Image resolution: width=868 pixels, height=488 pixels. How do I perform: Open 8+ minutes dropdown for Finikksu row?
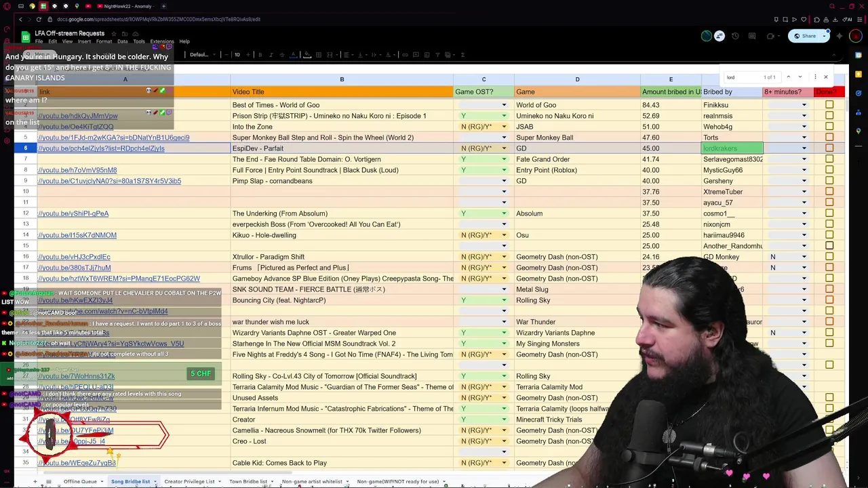click(x=804, y=105)
